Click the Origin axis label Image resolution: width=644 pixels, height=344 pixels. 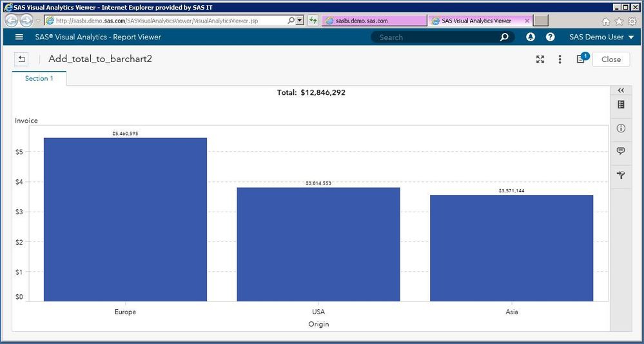tap(318, 324)
